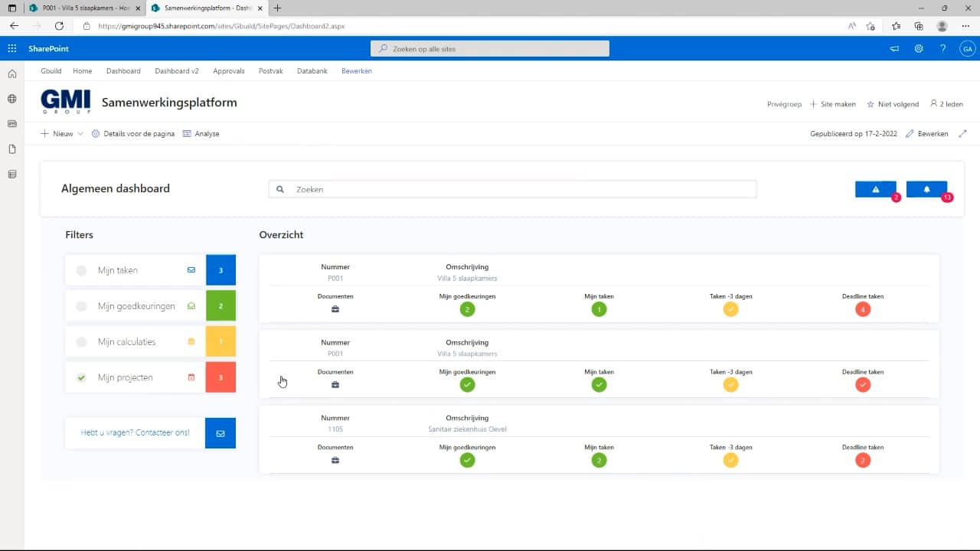Viewport: 980px width, 551px height.
Task: Open the Postvak navigation item
Action: pos(271,71)
